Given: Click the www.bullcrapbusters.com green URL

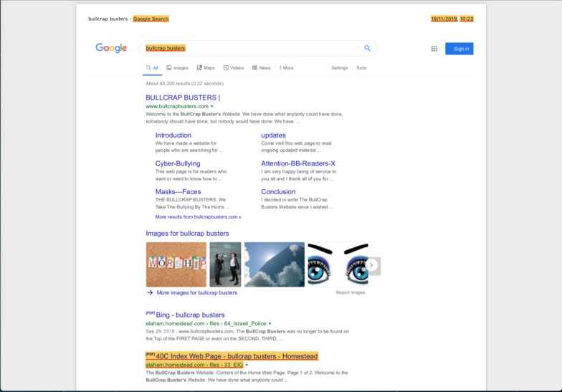Looking at the screenshot, I should coord(177,106).
